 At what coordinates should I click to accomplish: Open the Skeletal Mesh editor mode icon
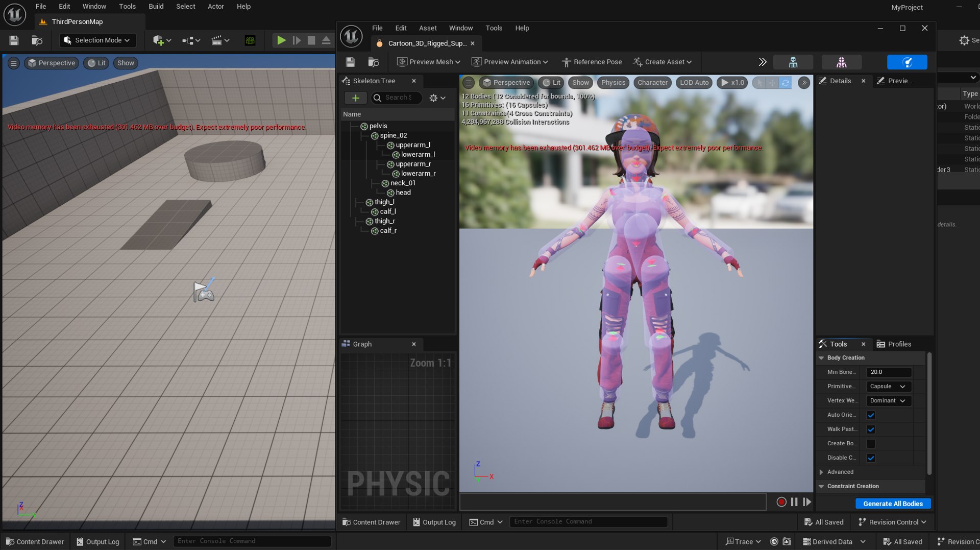click(841, 62)
